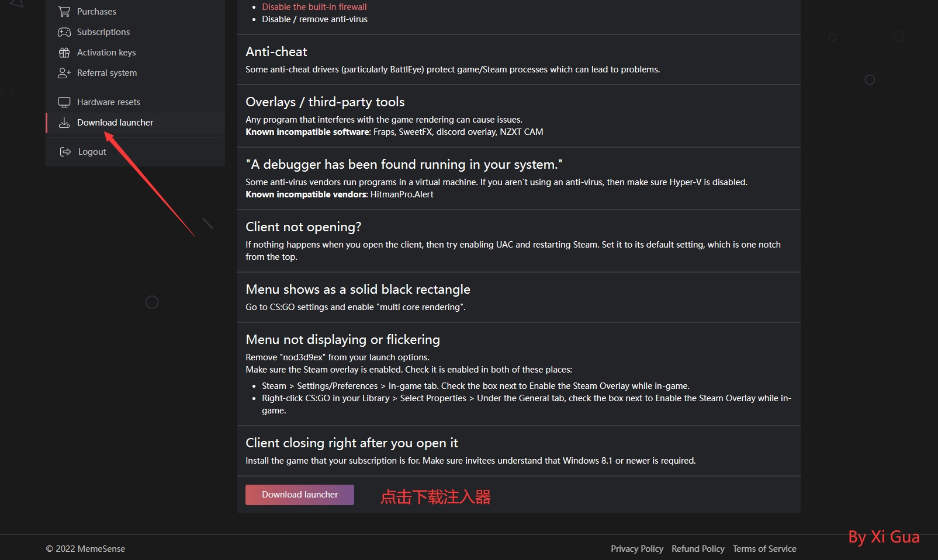Open the Privacy Policy footer link

(x=637, y=549)
